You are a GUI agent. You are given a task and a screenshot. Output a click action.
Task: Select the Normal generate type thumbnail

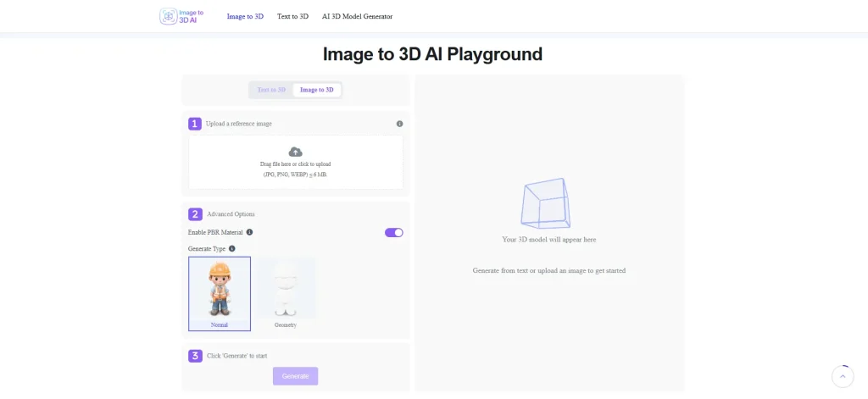click(220, 293)
